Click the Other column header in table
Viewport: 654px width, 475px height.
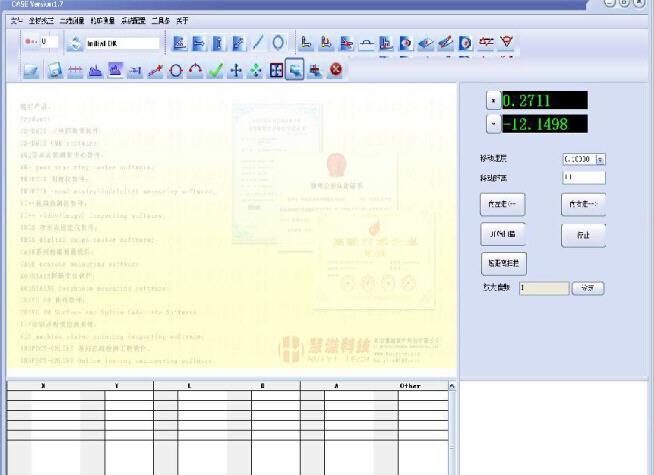coord(410,385)
